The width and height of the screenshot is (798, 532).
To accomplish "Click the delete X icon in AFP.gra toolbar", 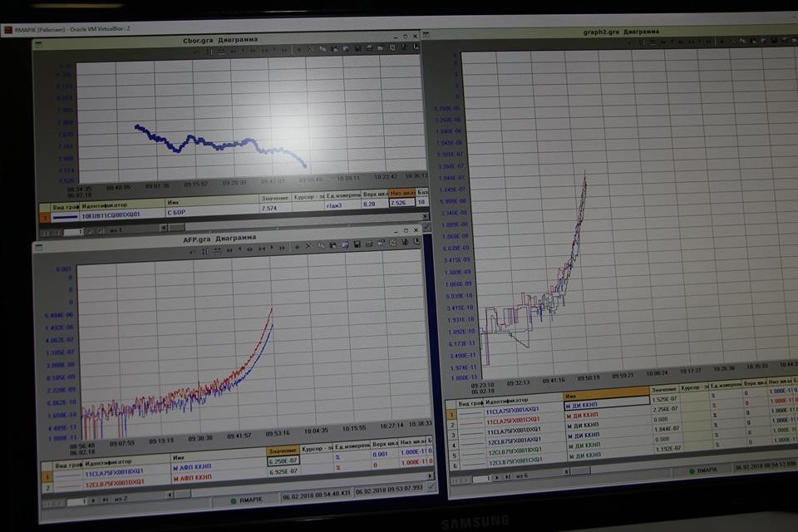I will (308, 247).
